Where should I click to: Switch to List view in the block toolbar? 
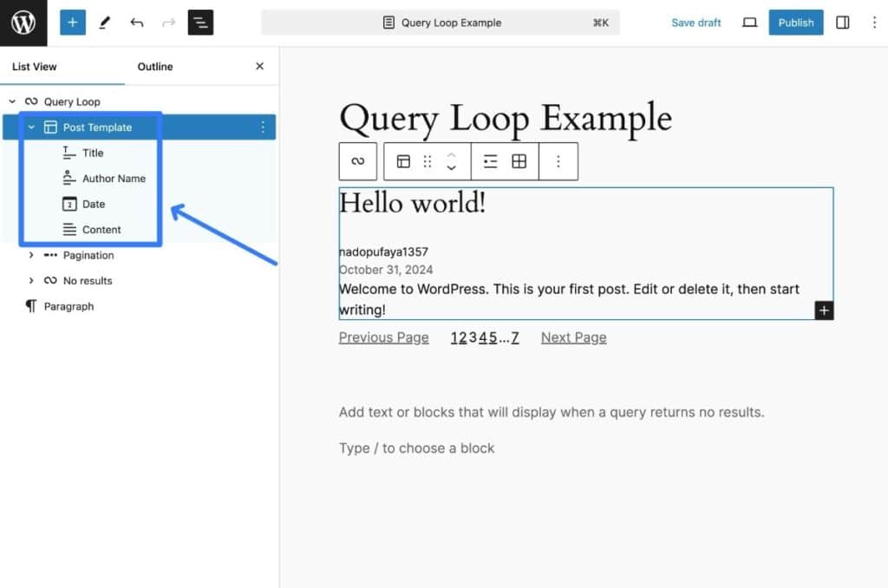pos(490,161)
